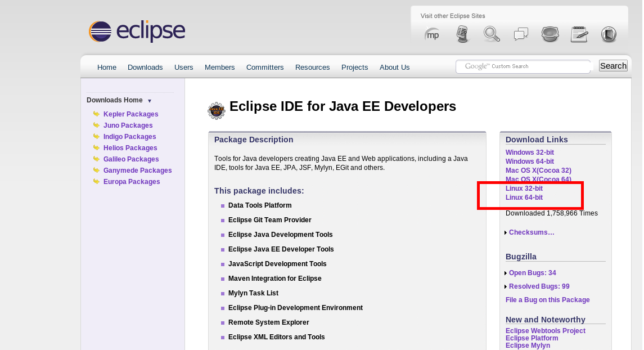
Task: Click the Eclipse Java EE Developer Tools entry
Action: [x=281, y=249]
